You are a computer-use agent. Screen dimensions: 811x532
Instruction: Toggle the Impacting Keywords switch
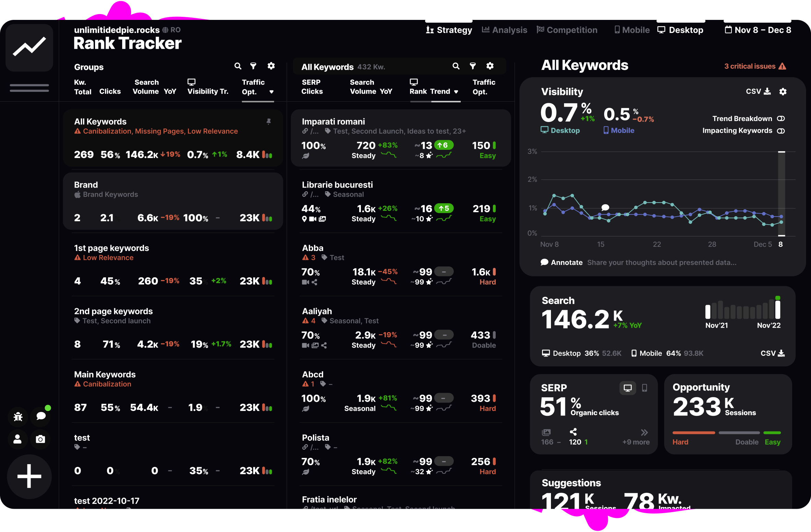tap(781, 131)
